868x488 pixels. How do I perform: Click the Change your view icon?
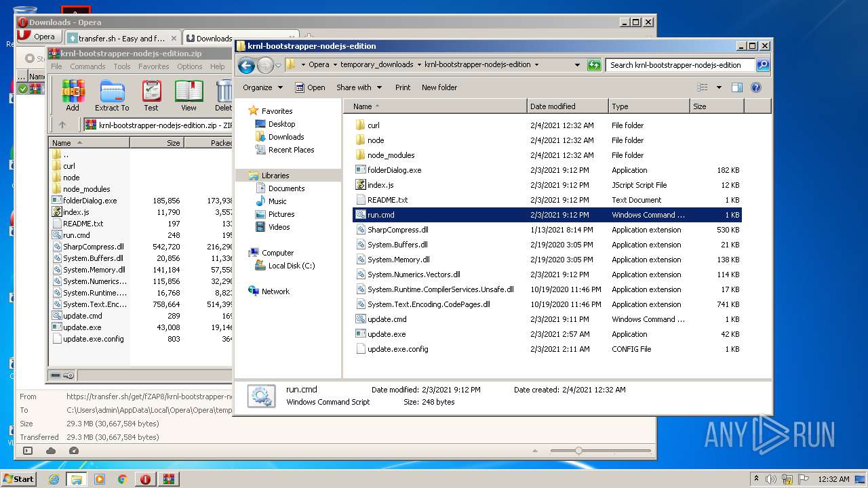[703, 87]
